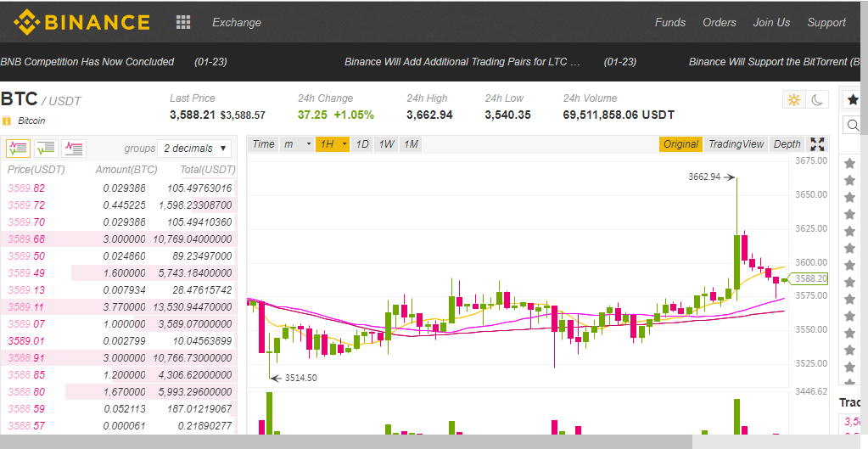
Task: Switch to Original chart view
Action: [x=680, y=144]
